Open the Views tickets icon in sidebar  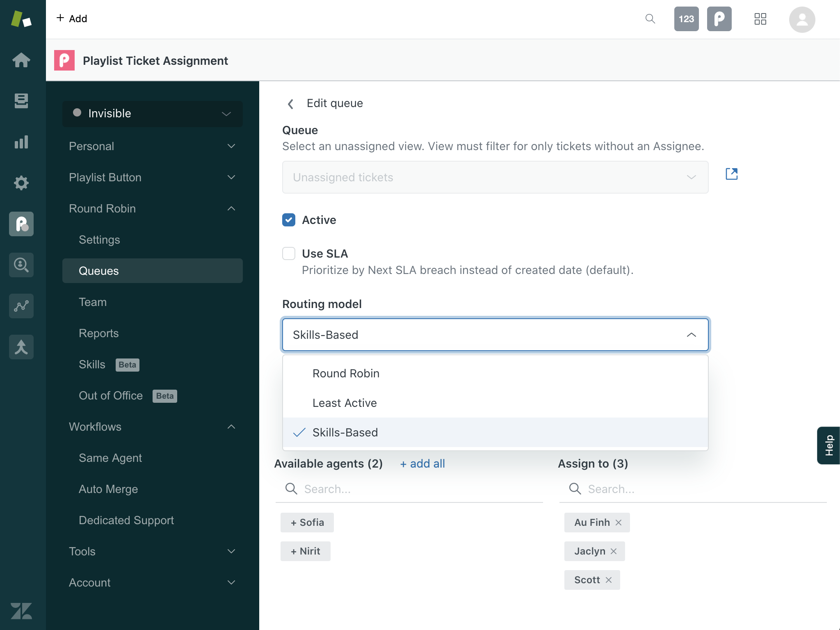coord(21,101)
